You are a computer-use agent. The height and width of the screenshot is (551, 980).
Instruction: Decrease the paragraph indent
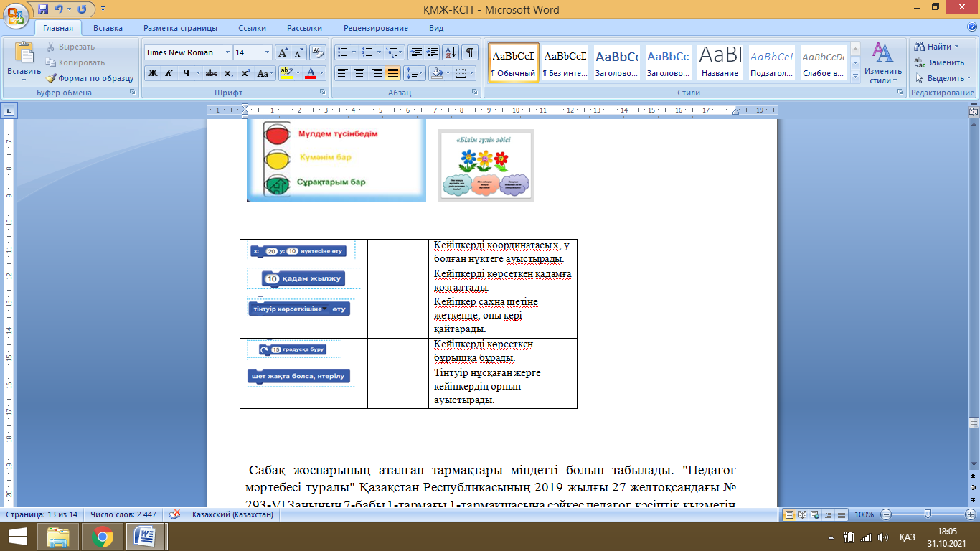click(x=415, y=52)
